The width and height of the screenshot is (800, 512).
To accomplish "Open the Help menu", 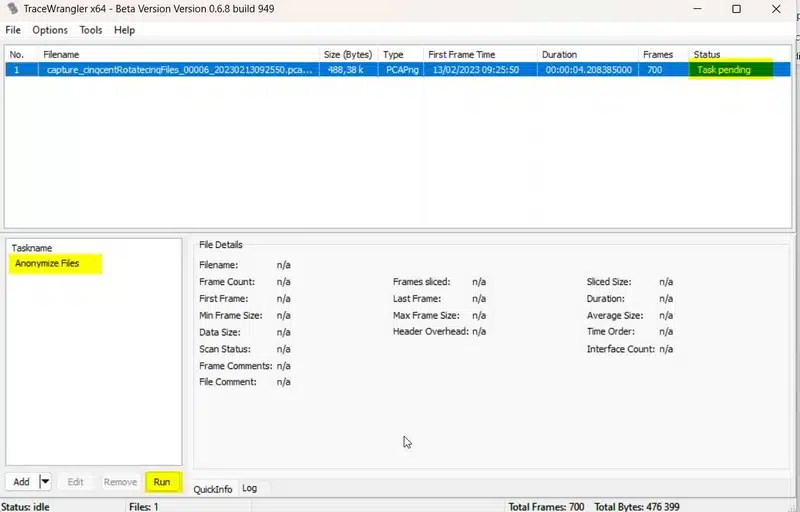I will click(124, 30).
